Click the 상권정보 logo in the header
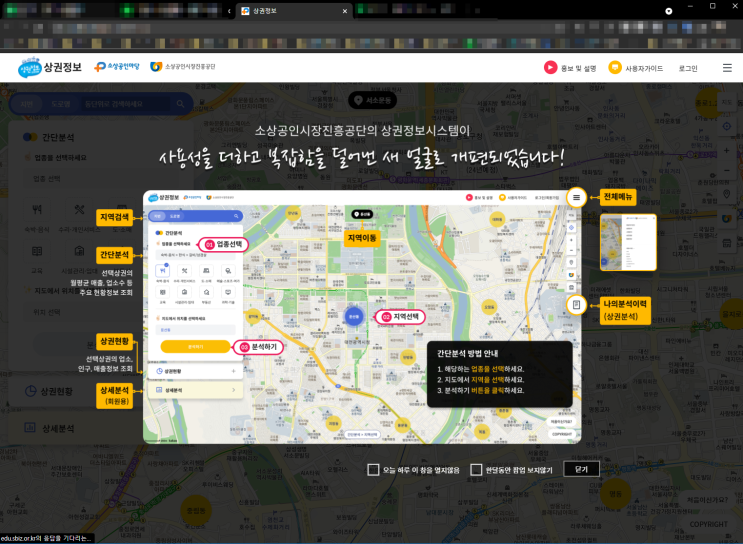 click(x=49, y=68)
